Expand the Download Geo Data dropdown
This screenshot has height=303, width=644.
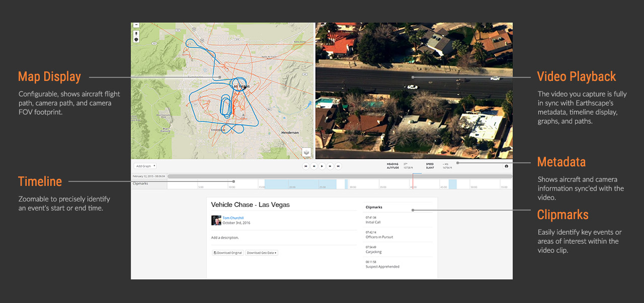[x=262, y=253]
